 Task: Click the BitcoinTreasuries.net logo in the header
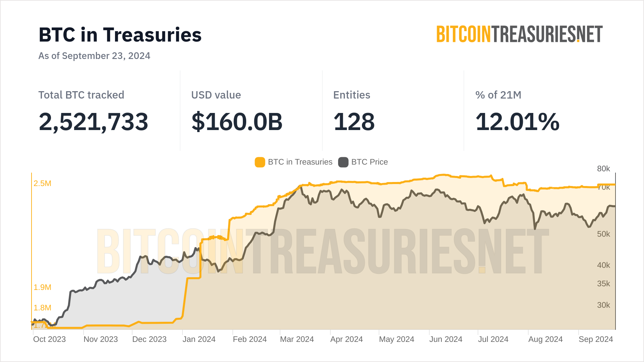coord(519,35)
